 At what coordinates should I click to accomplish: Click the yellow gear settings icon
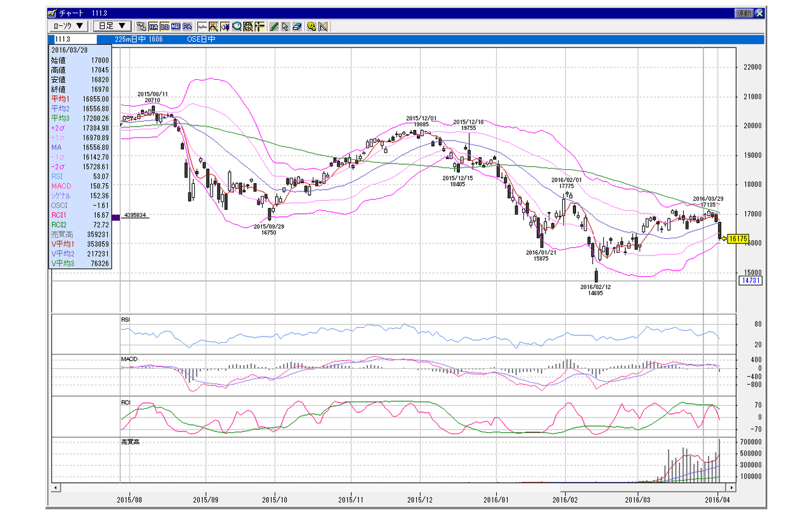tap(311, 27)
